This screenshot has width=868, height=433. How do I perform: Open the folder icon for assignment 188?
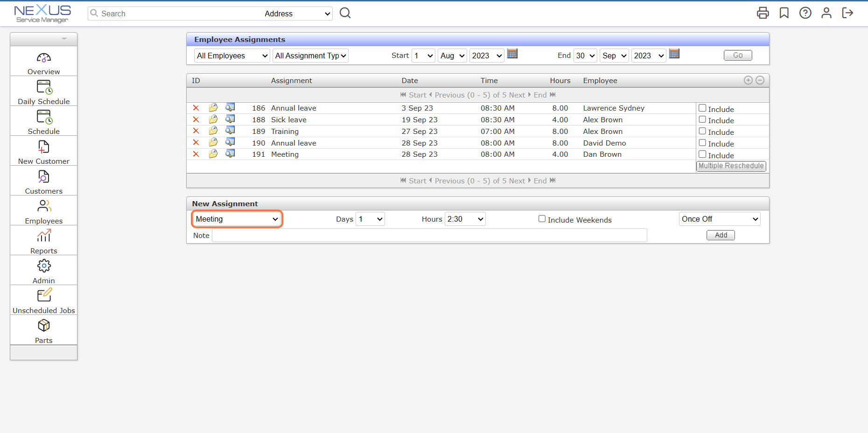213,119
